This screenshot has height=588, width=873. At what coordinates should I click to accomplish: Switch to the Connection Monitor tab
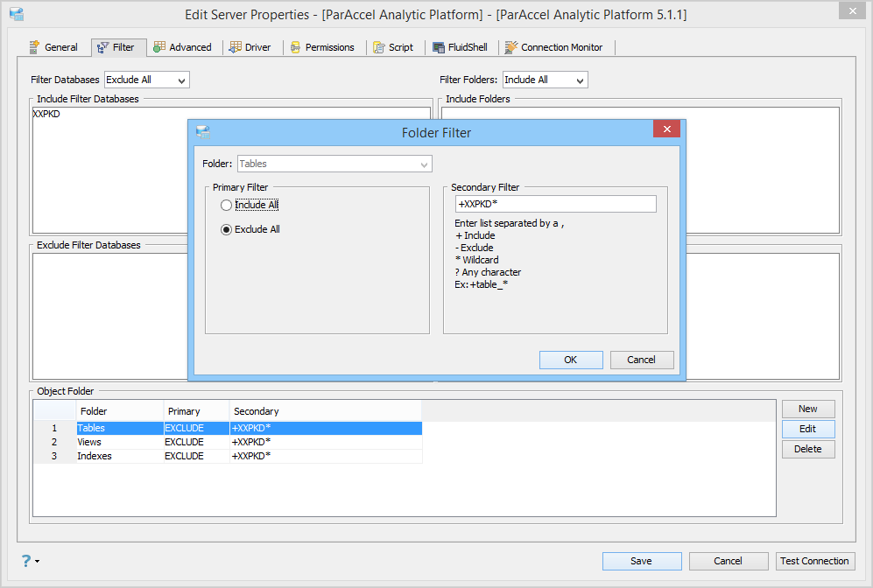point(554,47)
